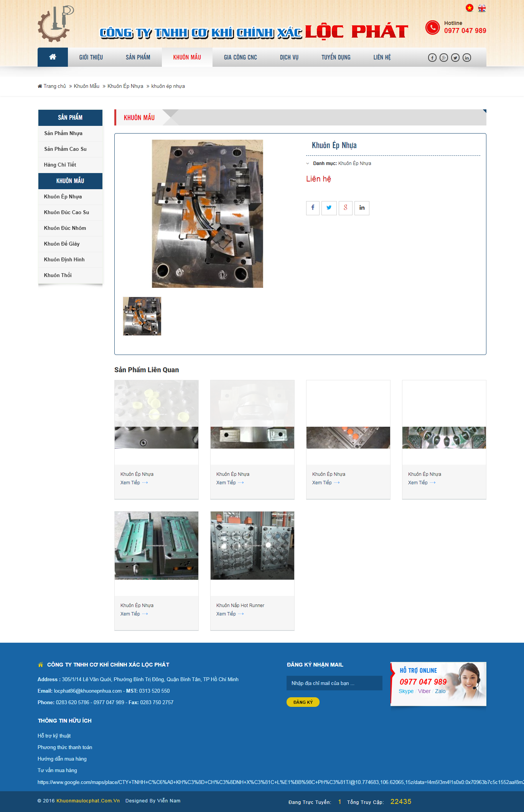Screen dimensions: 524x812
Task: Select Khuôn Định Hình in sidebar
Action: pos(70,260)
